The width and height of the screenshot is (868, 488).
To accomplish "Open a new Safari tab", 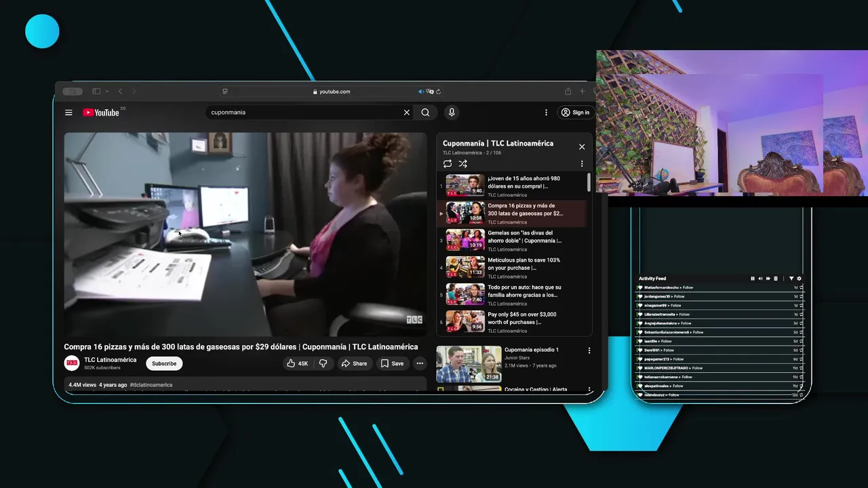I will point(582,91).
